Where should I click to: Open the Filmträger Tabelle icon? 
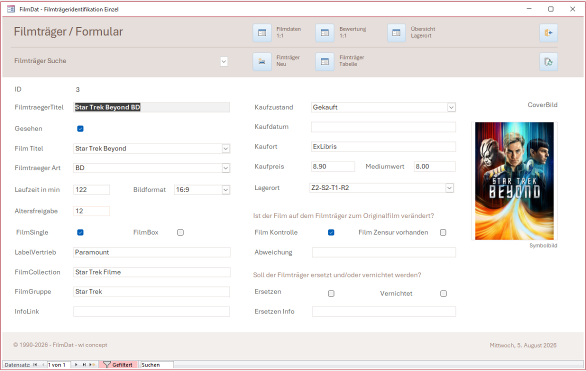pyautogui.click(x=325, y=62)
